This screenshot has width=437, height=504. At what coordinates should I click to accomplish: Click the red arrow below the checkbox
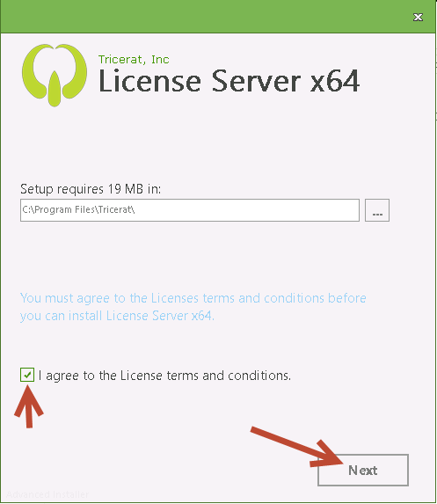click(x=29, y=406)
